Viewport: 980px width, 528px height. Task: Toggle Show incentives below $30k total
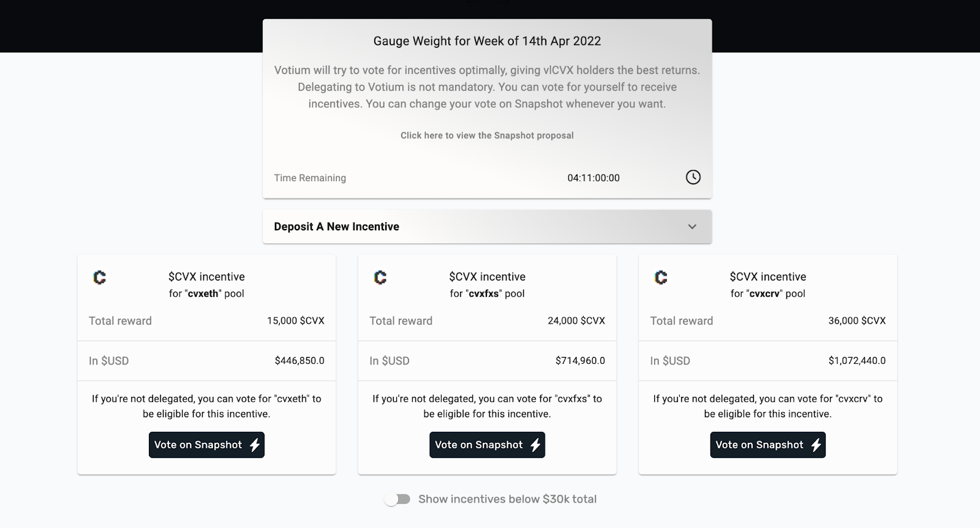(x=398, y=499)
